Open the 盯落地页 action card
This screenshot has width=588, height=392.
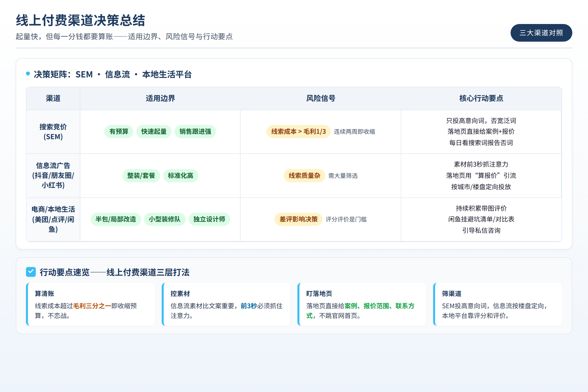coord(362,304)
